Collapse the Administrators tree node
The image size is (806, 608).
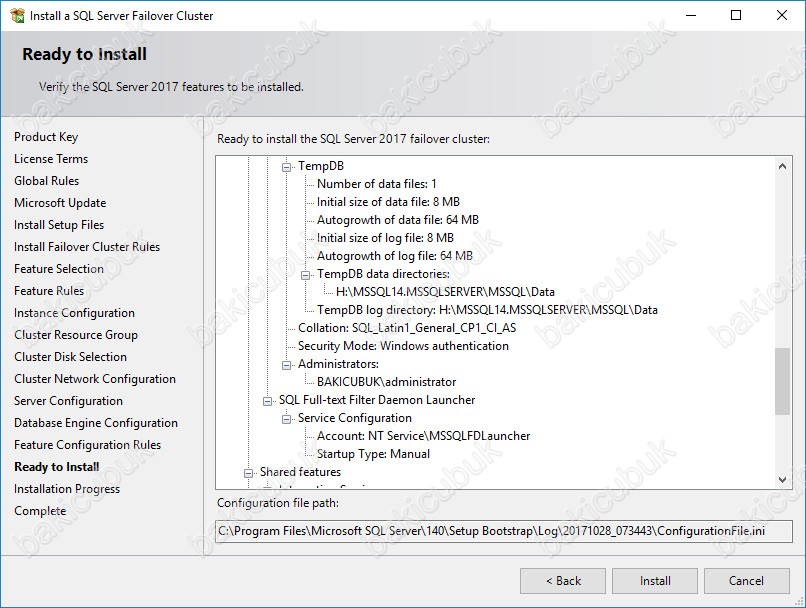point(286,365)
